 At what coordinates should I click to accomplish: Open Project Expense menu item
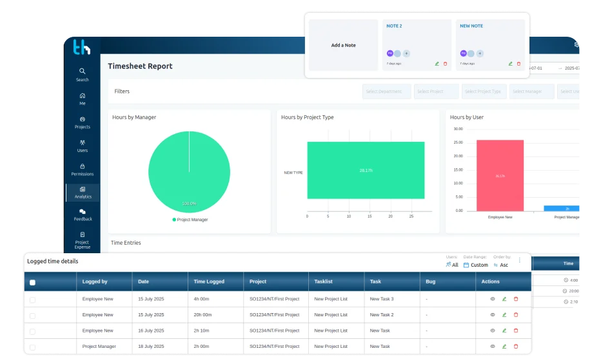click(x=83, y=241)
